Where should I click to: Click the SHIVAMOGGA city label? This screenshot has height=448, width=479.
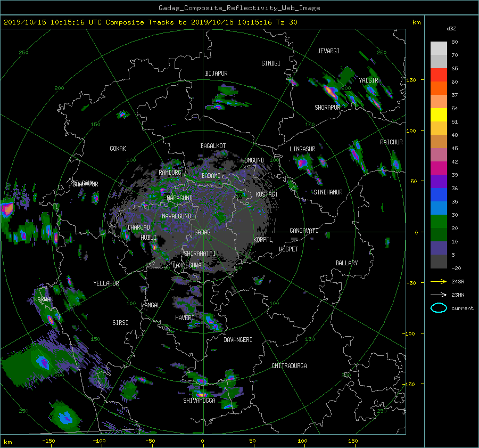199,401
